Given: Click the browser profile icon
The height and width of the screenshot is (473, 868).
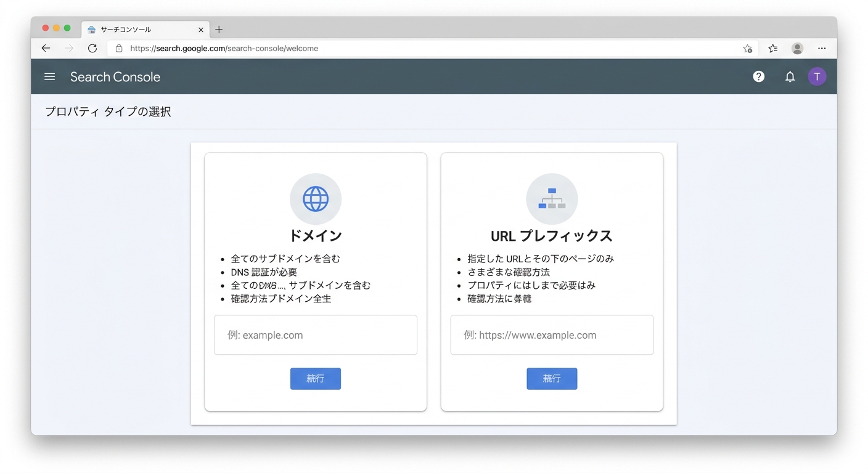Looking at the screenshot, I should (797, 48).
